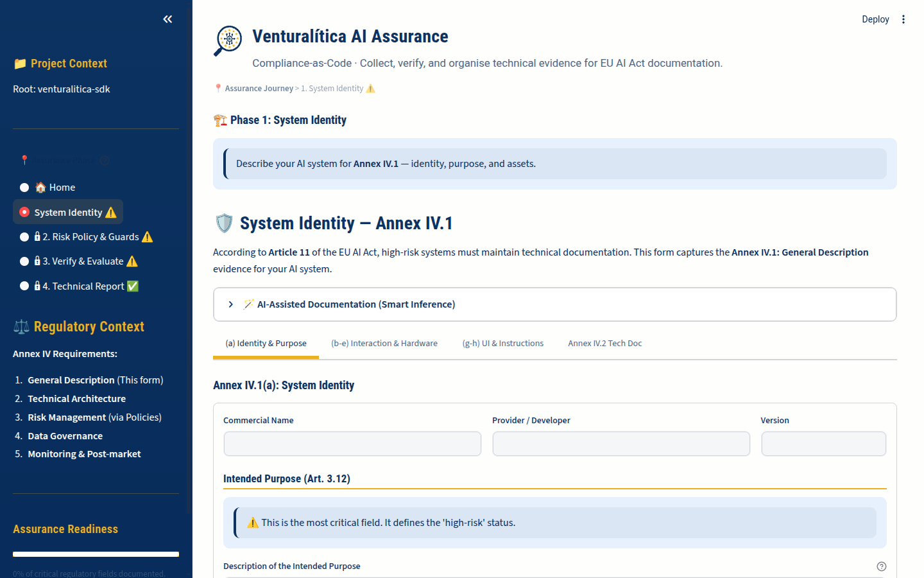Collapse the sidebar with double chevron

[x=167, y=19]
